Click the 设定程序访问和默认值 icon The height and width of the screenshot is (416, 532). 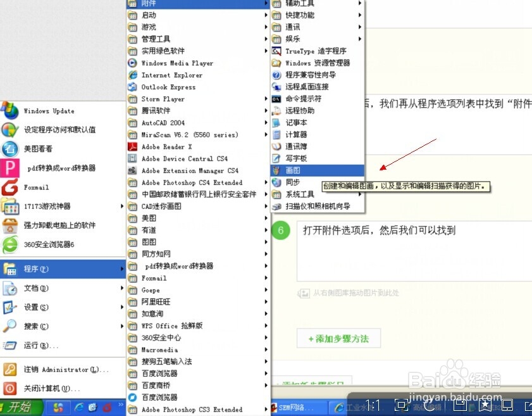coord(10,130)
